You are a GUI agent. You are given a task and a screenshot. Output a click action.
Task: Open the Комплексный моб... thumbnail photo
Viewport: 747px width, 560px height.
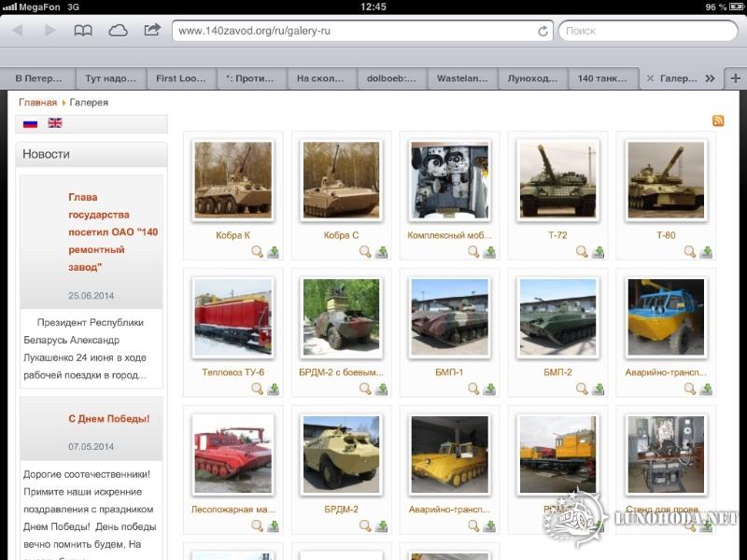click(449, 180)
